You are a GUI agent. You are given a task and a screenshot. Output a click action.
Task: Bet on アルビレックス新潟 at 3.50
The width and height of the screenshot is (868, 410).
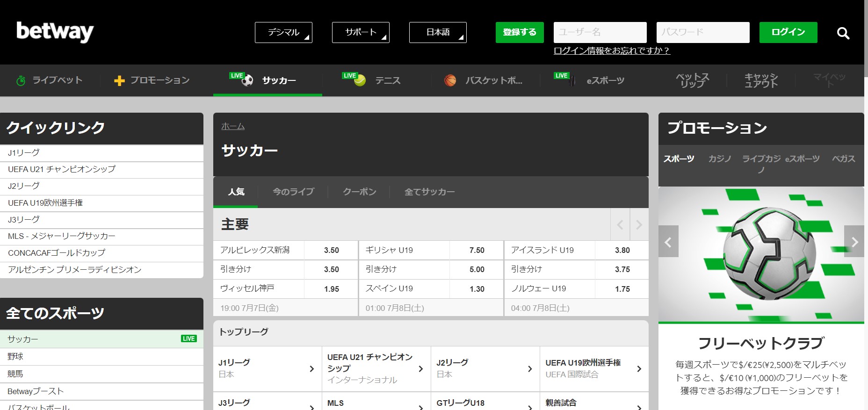click(x=331, y=250)
